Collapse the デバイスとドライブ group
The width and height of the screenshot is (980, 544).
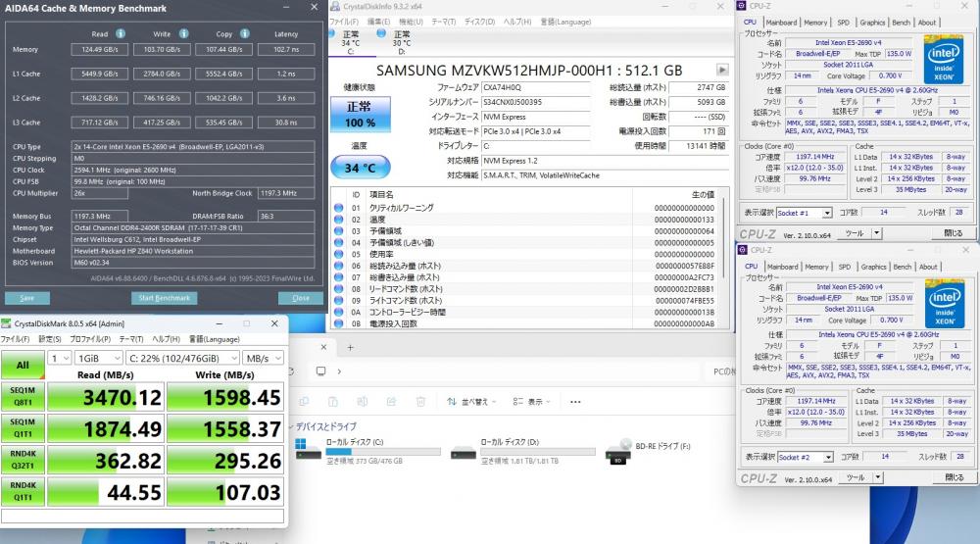coord(291,426)
